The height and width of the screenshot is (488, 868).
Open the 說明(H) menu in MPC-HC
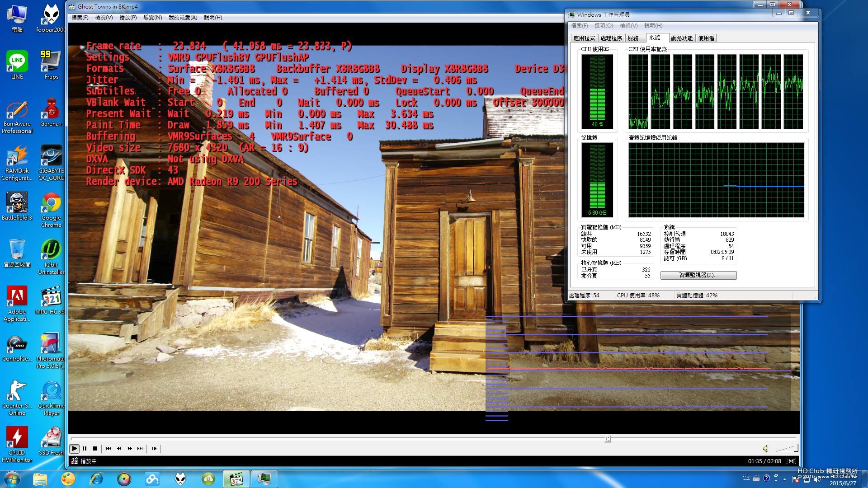pos(213,18)
